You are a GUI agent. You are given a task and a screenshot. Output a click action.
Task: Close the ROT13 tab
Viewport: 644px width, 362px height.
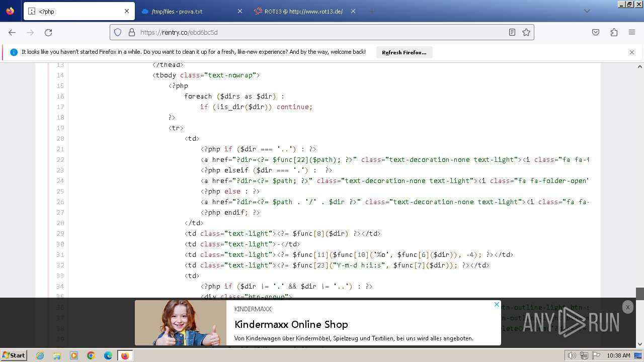[x=353, y=11]
